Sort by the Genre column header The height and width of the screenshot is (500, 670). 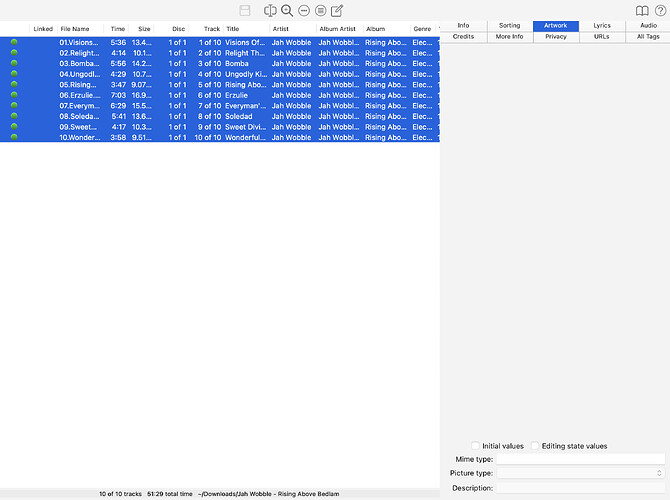pyautogui.click(x=422, y=29)
